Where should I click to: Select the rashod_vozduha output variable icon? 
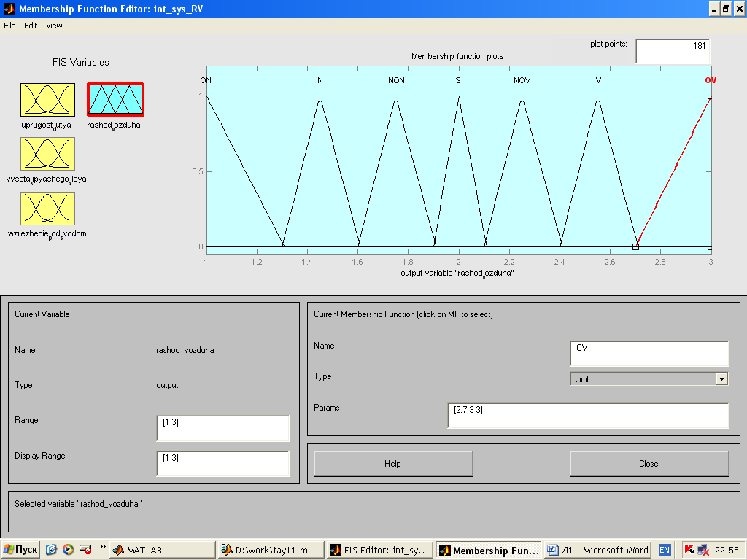(115, 100)
